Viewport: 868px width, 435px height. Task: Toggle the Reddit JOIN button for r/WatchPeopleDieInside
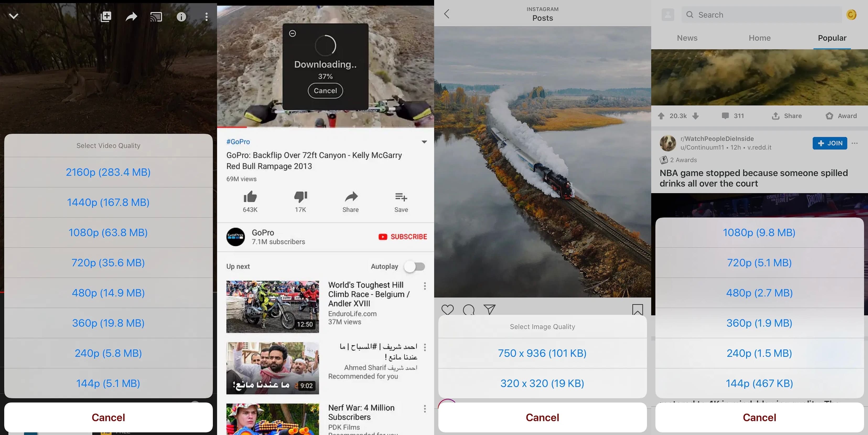point(829,143)
